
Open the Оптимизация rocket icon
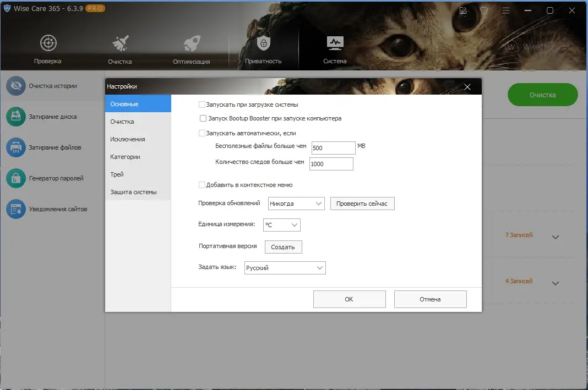192,43
